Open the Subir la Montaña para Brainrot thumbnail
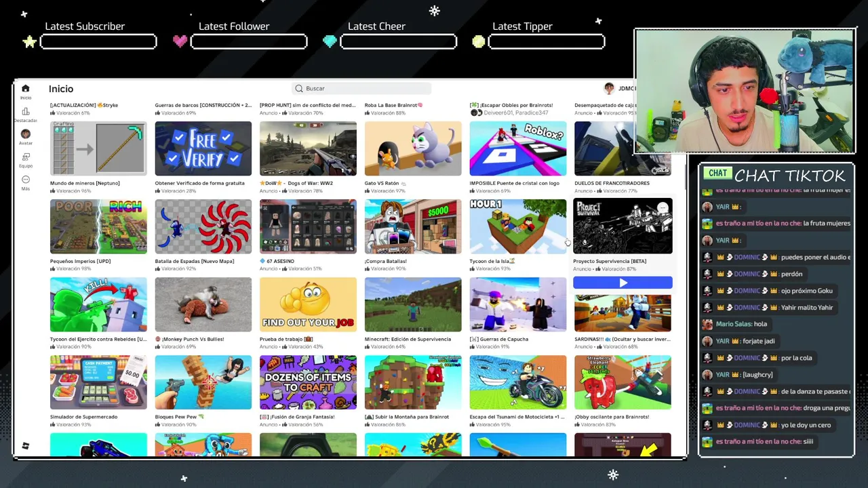The image size is (868, 488). click(x=413, y=382)
